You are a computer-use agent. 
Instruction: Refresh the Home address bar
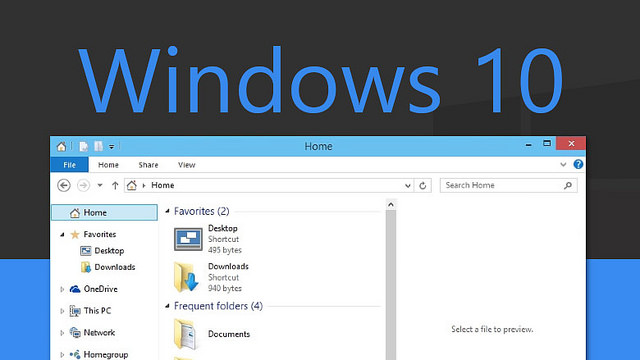point(422,186)
